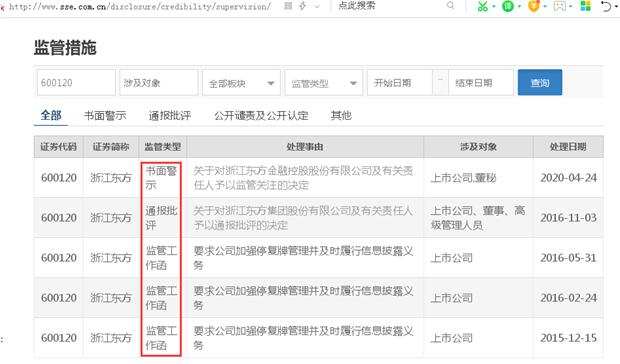This screenshot has height=364, width=620.
Task: Click 处理事由 text in the 2016-05-31 row
Action: (x=303, y=258)
